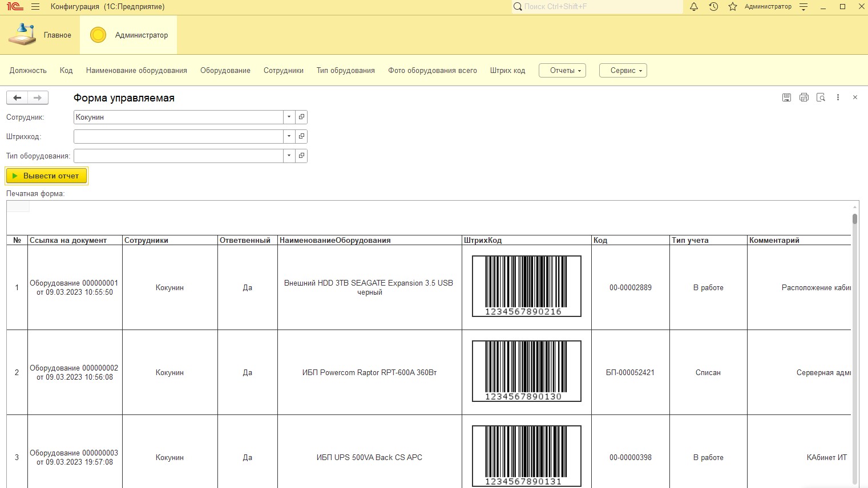Screen dimensions: 868x488
Task: Open the three-dot more actions menu
Action: 838,97
